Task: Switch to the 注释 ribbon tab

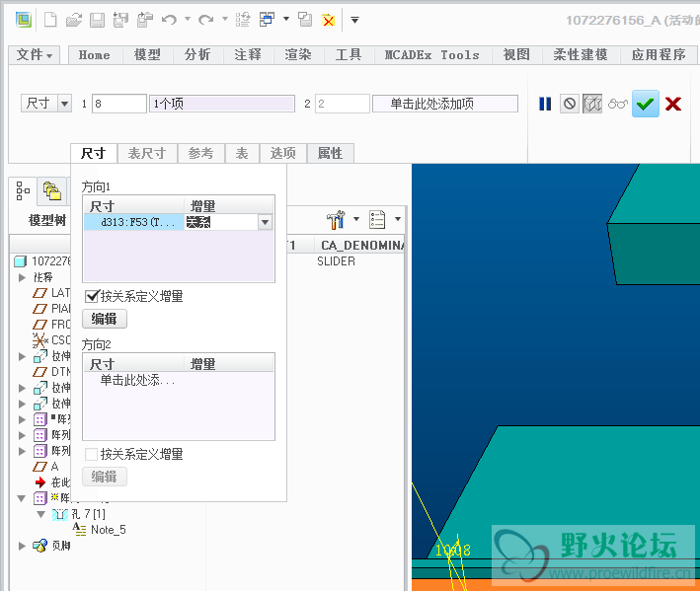Action: pos(248,55)
